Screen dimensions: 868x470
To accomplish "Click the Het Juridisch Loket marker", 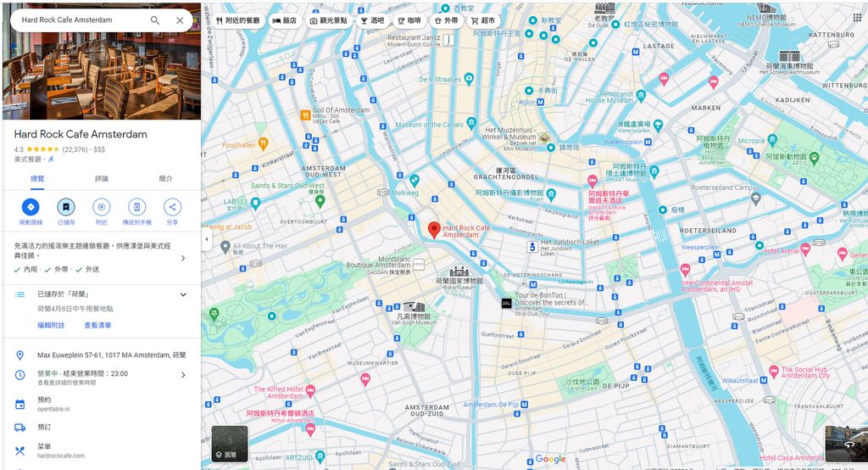I will coord(532,246).
